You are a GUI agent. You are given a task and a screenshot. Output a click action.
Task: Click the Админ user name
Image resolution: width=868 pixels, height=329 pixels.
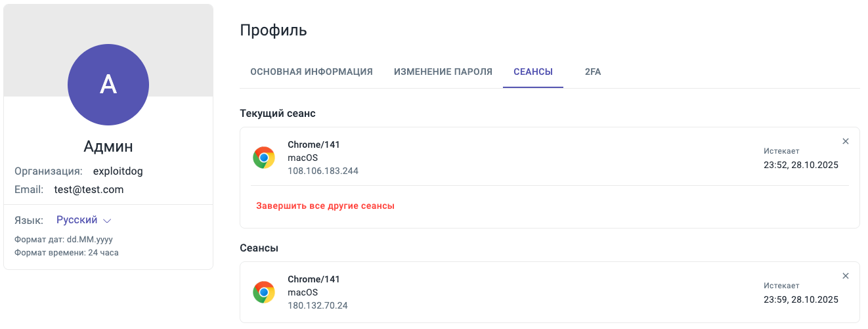pos(108,146)
